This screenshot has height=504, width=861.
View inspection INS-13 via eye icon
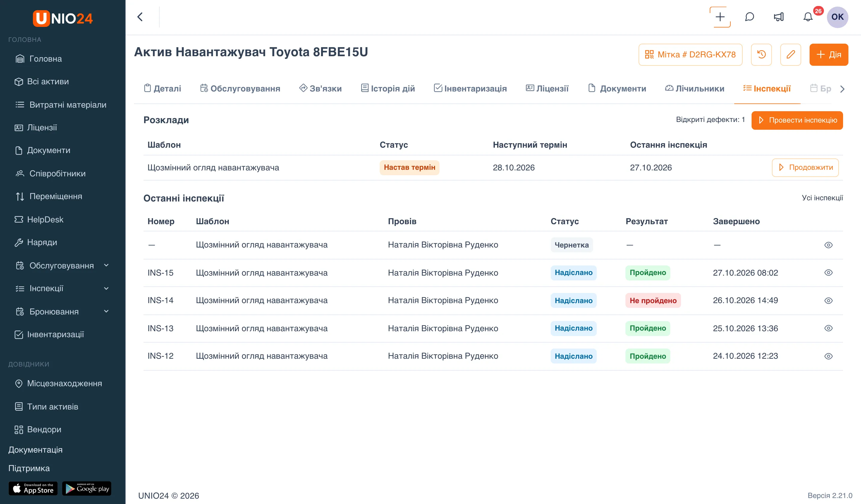[828, 328]
